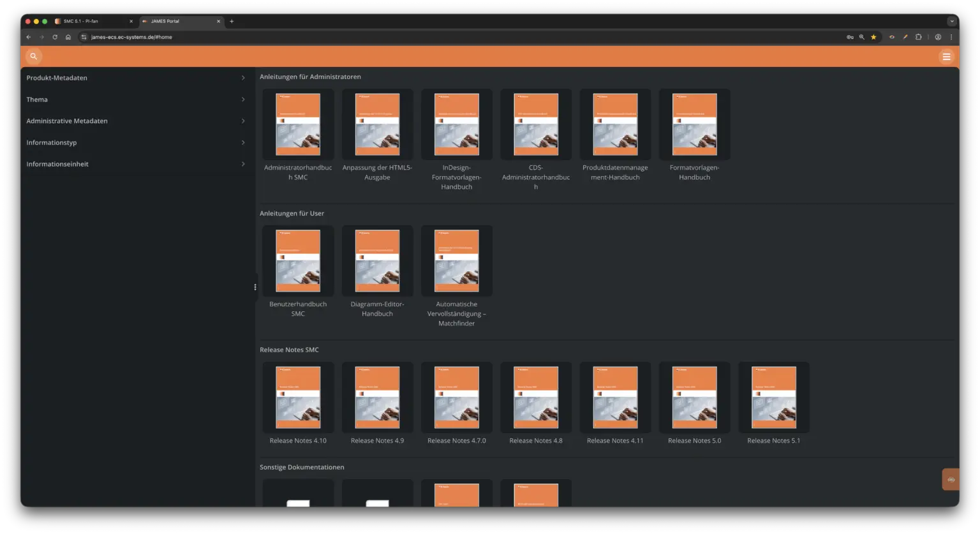
Task: Click the browser home button
Action: click(68, 37)
